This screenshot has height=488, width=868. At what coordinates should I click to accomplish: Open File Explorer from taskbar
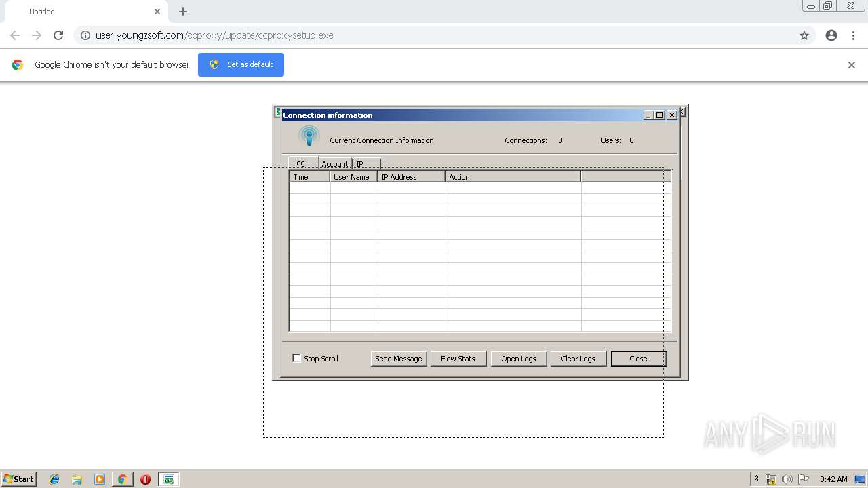[77, 479]
